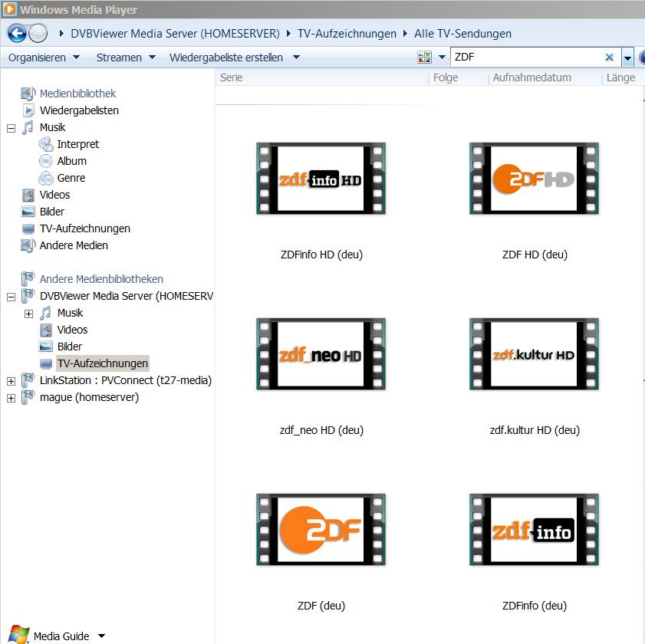645x644 pixels.
Task: Open the Media Guide dropdown arrow
Action: pyautogui.click(x=101, y=636)
